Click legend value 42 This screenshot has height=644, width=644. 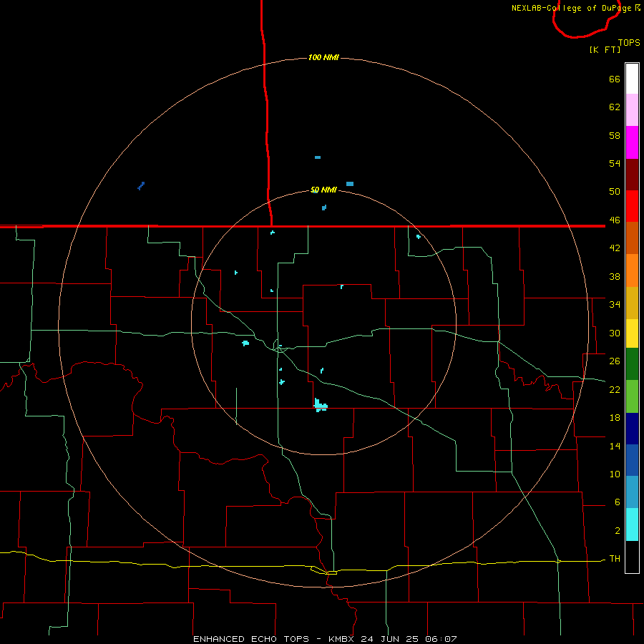point(615,248)
